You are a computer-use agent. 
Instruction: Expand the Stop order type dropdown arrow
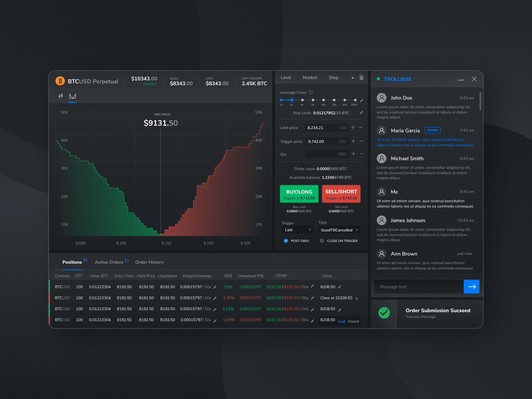click(x=352, y=78)
